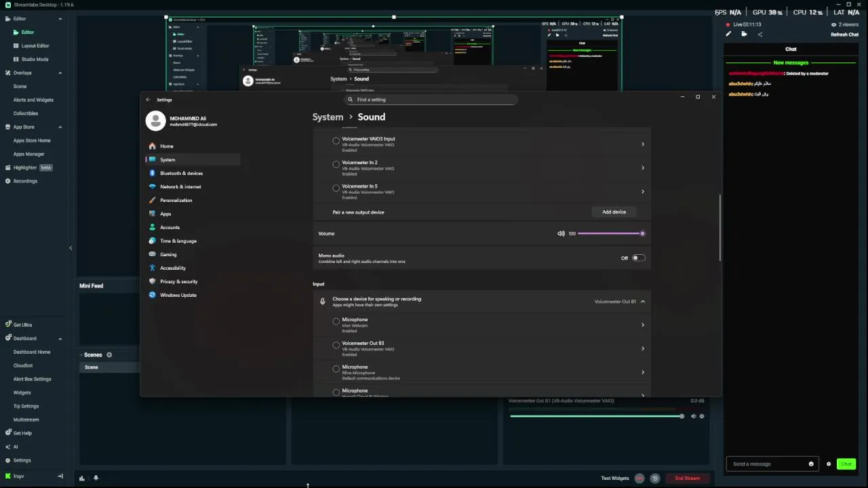Select Voicemeeter In 2 output device
Screen dimensions: 868x488
[x=336, y=165]
